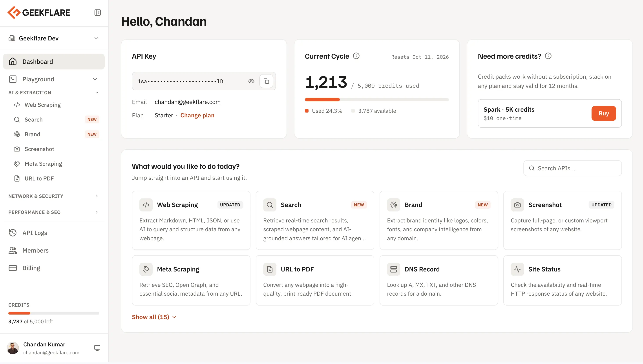Focus the Search APIs field
Image resolution: width=643 pixels, height=364 pixels.
click(572, 168)
